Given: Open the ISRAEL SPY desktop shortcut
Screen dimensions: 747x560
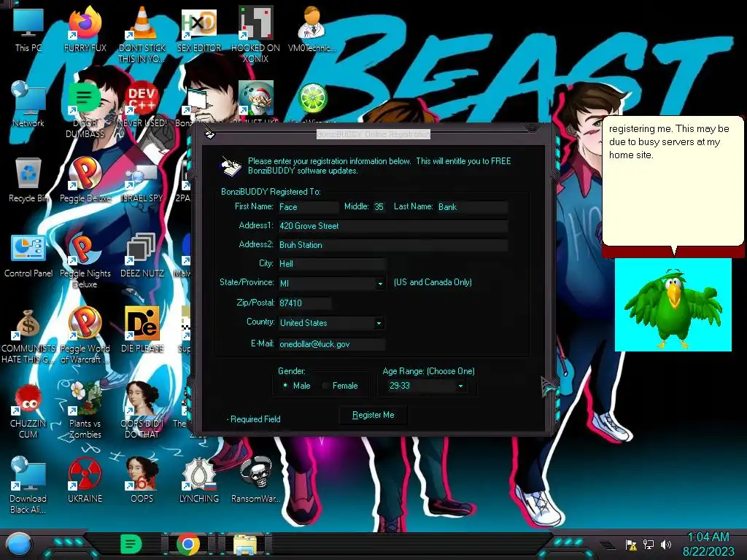Looking at the screenshot, I should click(142, 179).
